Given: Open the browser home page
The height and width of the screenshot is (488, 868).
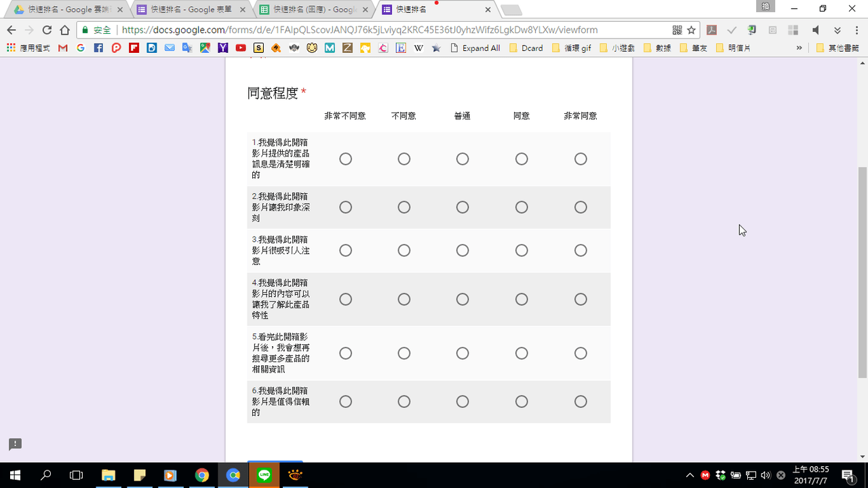Looking at the screenshot, I should click(x=64, y=30).
